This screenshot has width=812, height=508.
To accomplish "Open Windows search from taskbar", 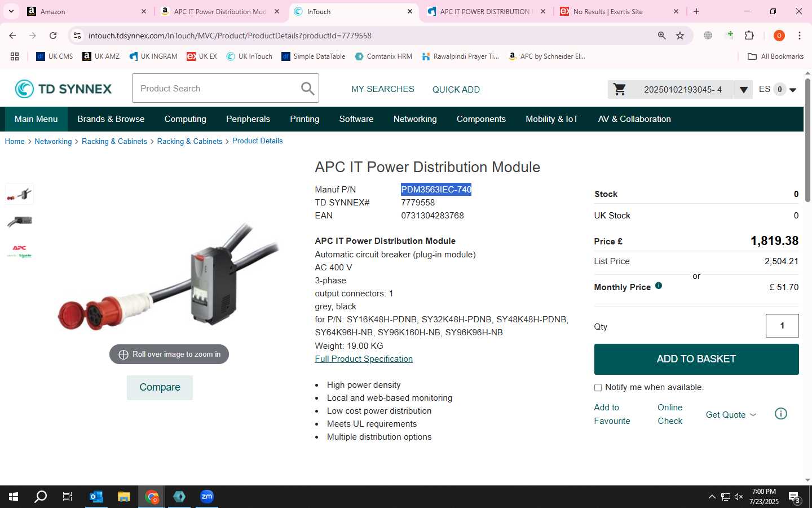I will [41, 497].
